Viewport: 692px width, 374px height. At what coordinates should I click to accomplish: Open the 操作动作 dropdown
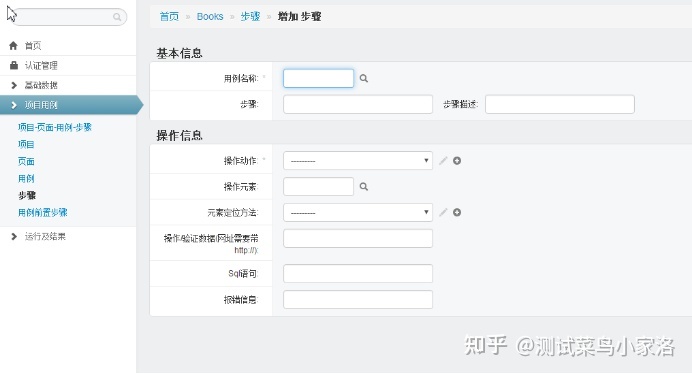click(x=358, y=161)
